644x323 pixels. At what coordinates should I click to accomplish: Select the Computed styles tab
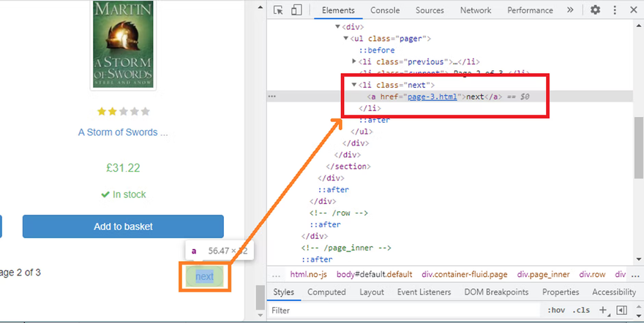326,292
